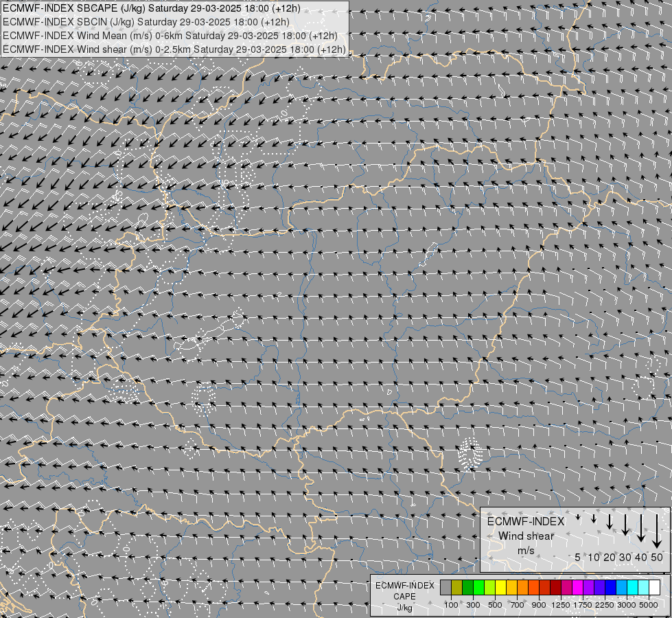Click the 'J/kg' legend unit label
672x618 pixels.
tap(404, 608)
